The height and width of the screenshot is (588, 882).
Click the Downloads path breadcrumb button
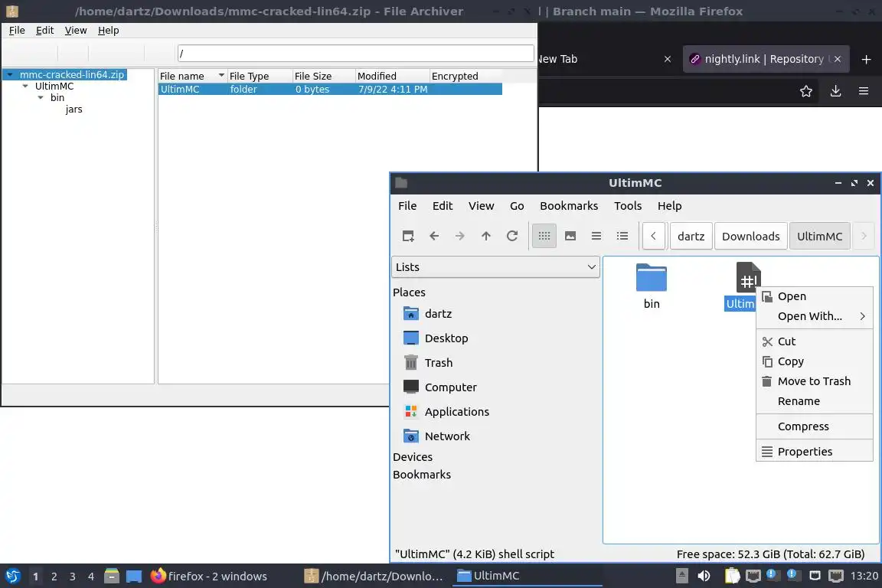click(750, 237)
